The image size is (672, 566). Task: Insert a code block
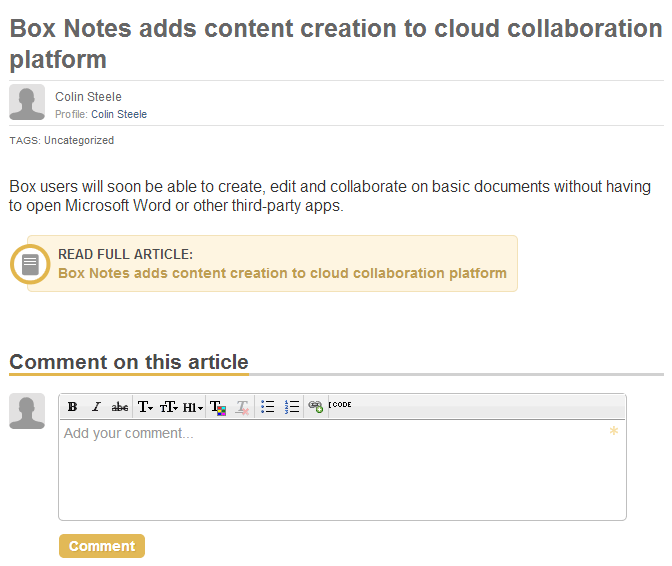coord(340,404)
